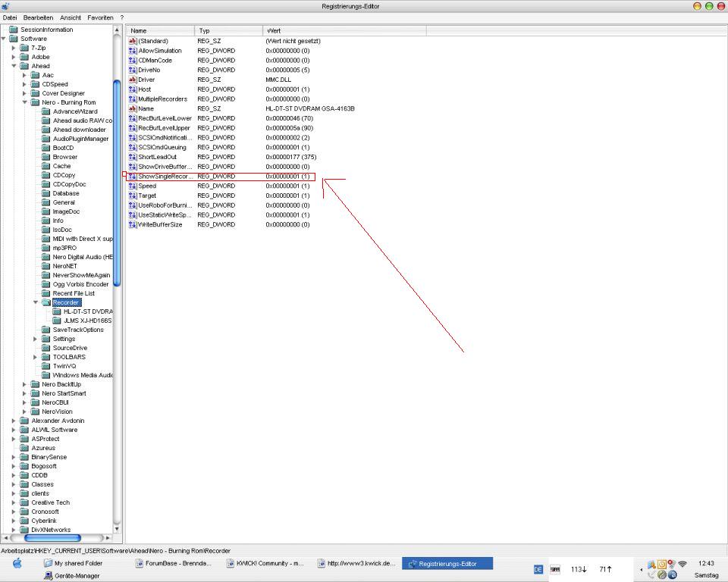Screen dimensions: 728x582
Task: Expand the Settings key
Action: [36, 339]
